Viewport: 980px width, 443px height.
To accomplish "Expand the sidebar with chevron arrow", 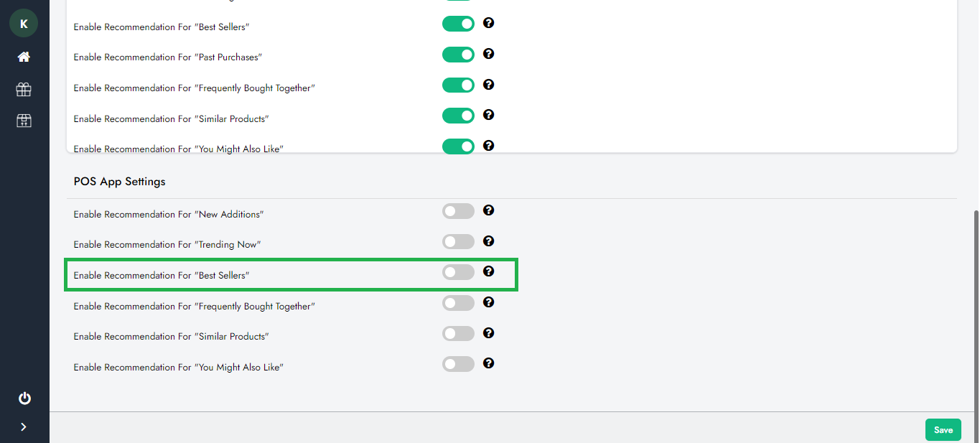I will (x=24, y=427).
